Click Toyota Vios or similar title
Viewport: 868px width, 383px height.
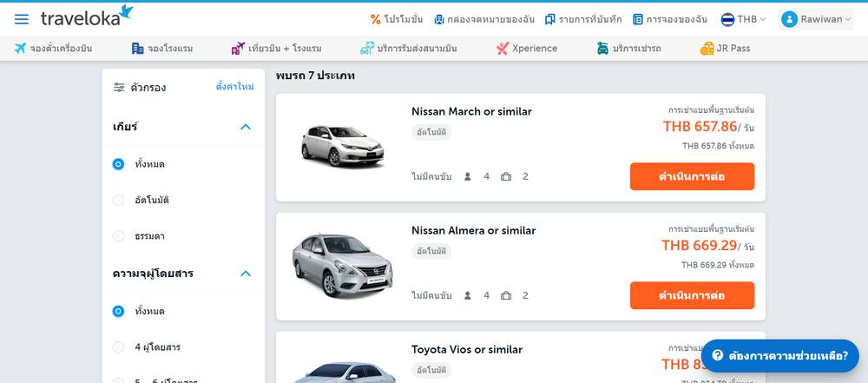(467, 350)
